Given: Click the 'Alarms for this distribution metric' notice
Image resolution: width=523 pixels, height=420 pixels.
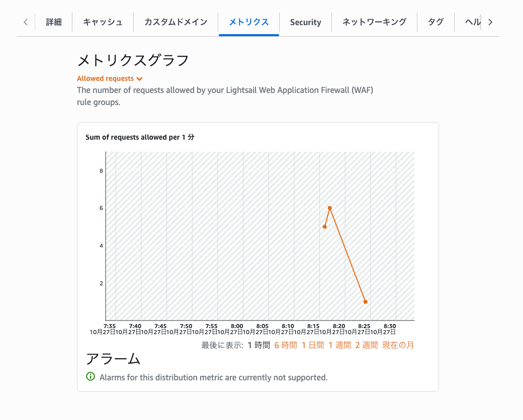Looking at the screenshot, I should click(213, 377).
